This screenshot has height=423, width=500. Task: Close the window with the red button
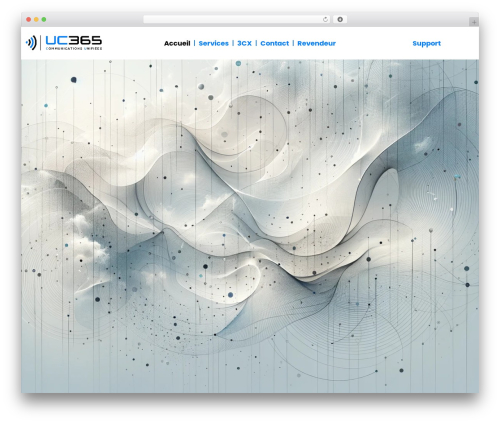29,20
